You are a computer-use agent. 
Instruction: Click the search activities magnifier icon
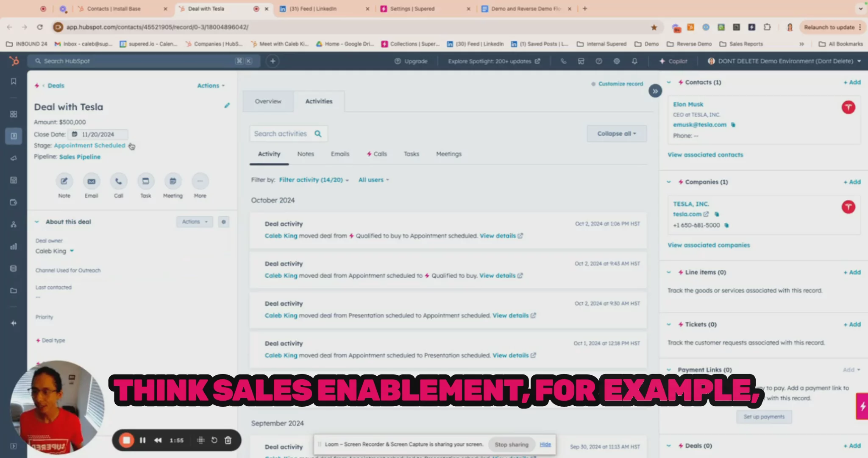[x=318, y=134]
